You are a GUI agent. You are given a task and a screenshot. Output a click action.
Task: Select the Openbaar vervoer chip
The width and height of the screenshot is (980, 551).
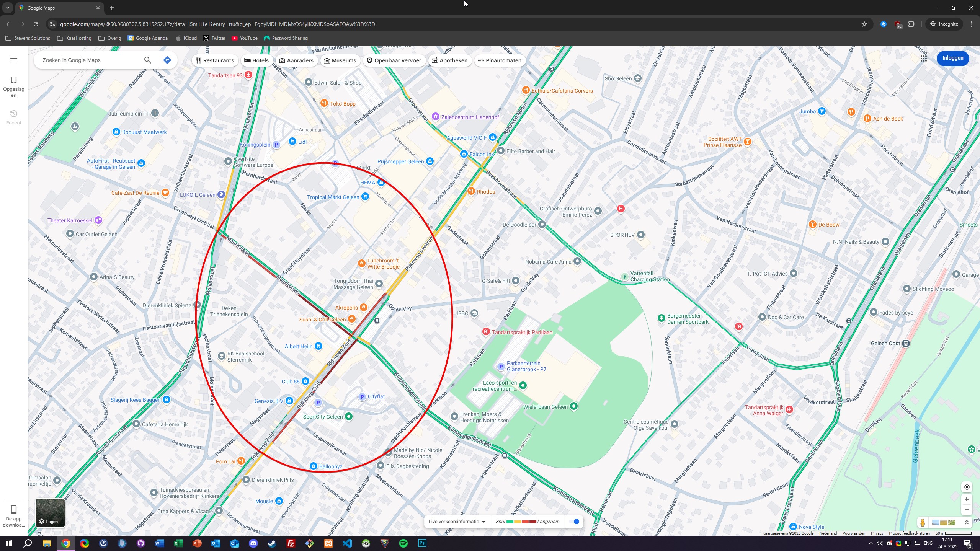point(394,60)
